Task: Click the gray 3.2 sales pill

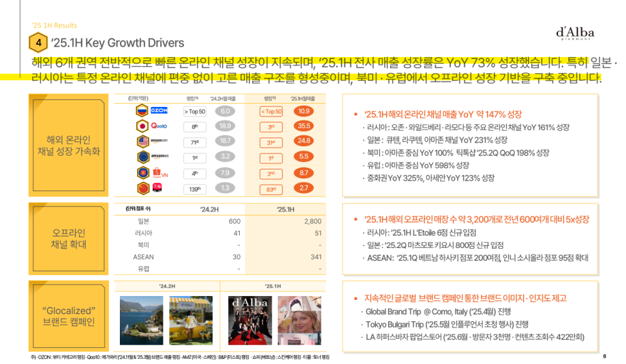Action: [225, 156]
